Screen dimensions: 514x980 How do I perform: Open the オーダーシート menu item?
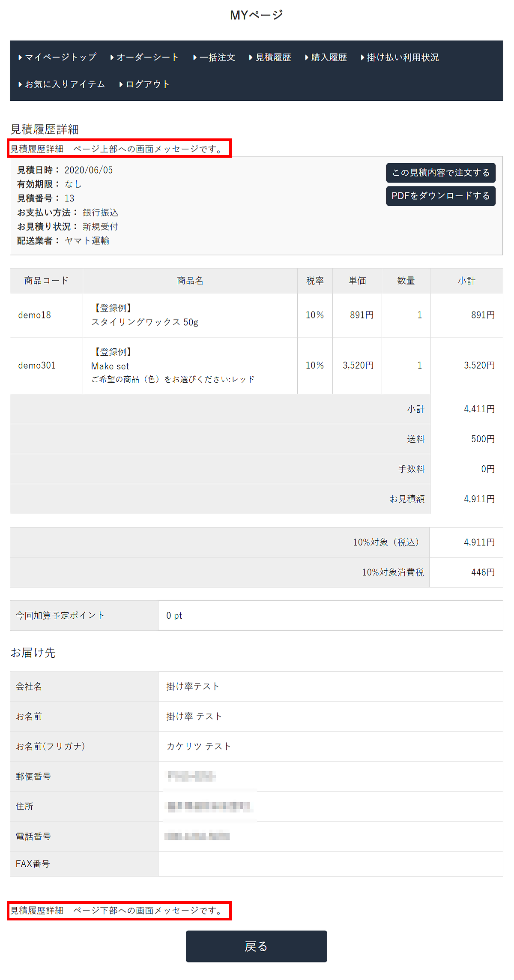click(147, 57)
